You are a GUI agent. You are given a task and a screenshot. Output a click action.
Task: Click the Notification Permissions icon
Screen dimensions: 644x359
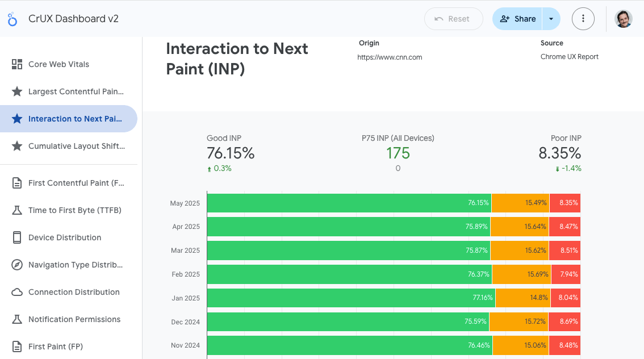click(x=16, y=319)
